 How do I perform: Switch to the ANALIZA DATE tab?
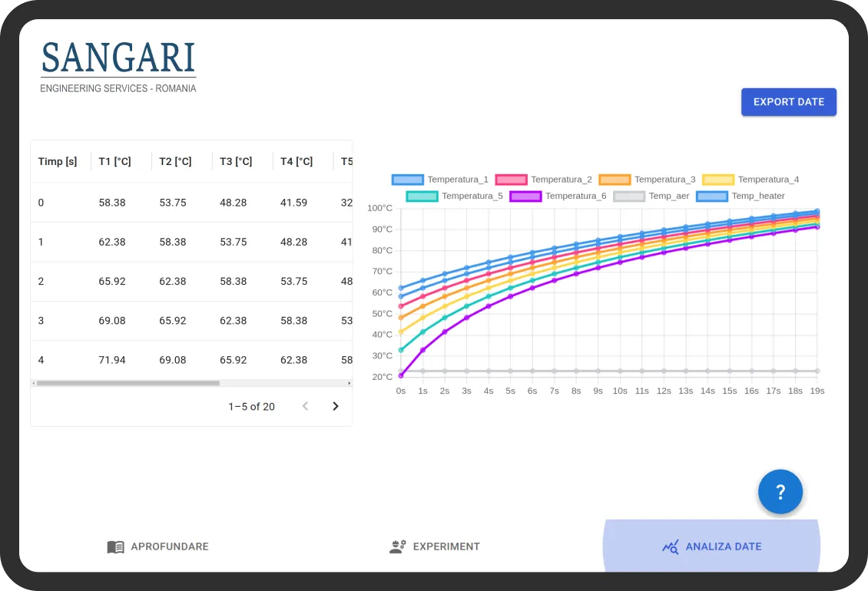click(x=711, y=546)
